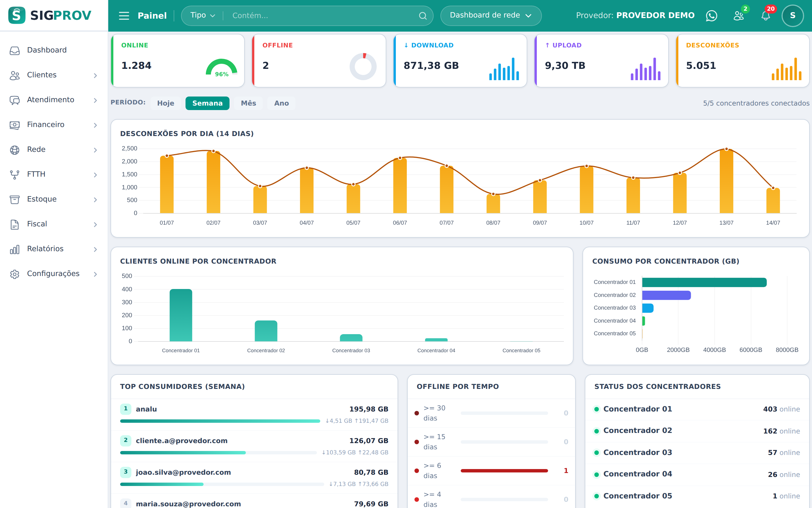812x508 pixels.
Task: Open joao.silva@provedor.com consumer row
Action: coord(254,478)
